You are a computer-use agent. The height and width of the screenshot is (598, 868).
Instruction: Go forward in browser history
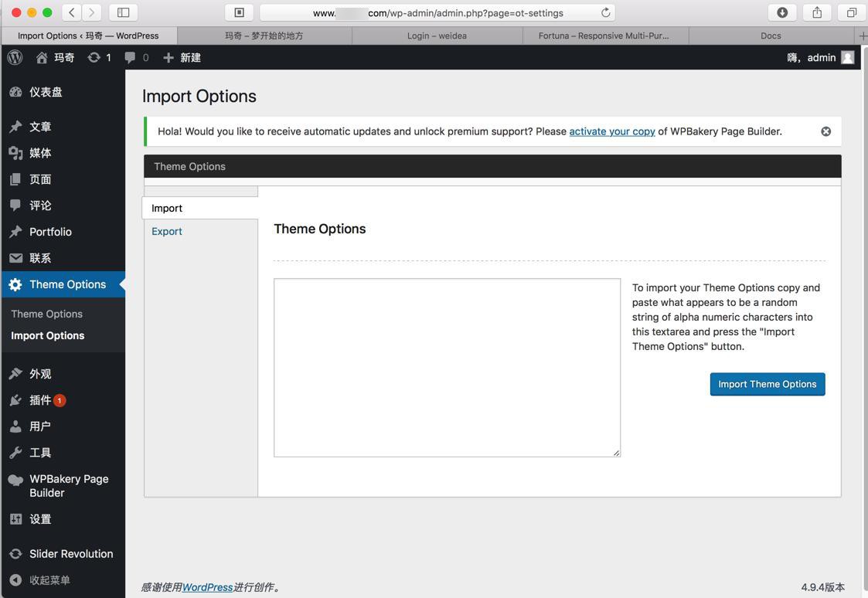coord(92,12)
